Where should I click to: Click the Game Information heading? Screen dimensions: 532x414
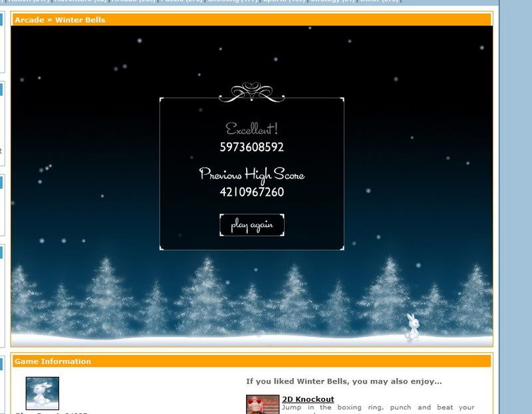pyautogui.click(x=53, y=361)
